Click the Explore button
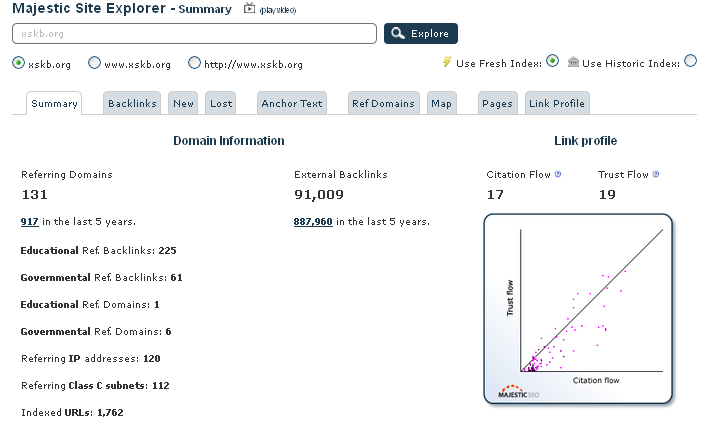706x425 pixels. 421,33
